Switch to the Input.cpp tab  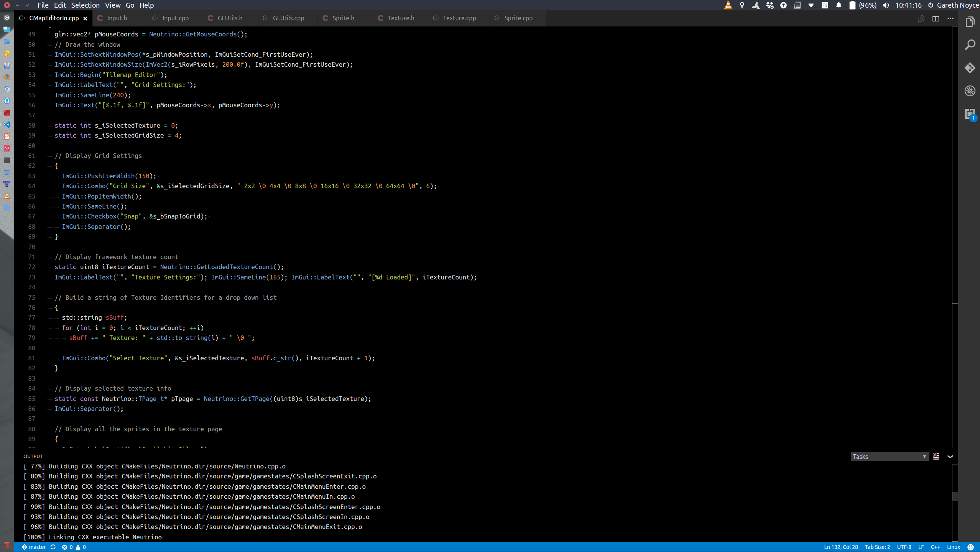(x=175, y=18)
